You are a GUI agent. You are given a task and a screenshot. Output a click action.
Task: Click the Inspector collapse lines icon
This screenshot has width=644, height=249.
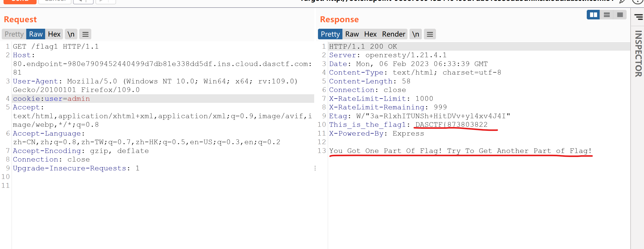click(x=639, y=17)
